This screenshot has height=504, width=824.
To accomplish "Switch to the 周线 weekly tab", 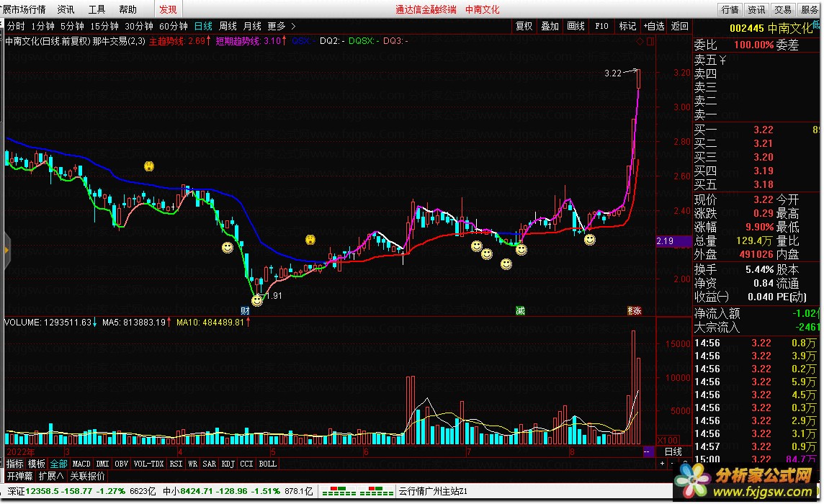I will (228, 26).
